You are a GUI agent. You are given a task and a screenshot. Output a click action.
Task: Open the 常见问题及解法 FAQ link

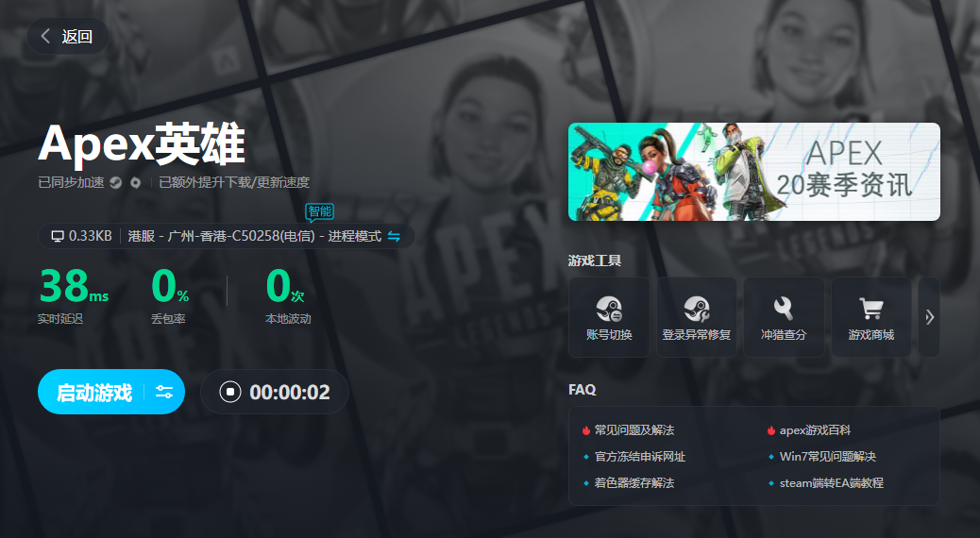coord(634,430)
